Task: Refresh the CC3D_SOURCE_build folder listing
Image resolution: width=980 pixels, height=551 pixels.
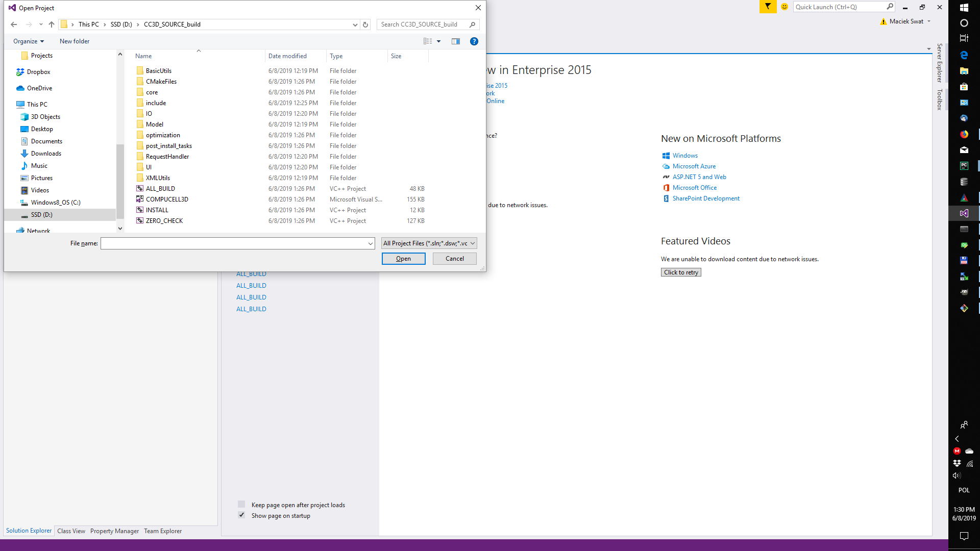Action: click(365, 24)
